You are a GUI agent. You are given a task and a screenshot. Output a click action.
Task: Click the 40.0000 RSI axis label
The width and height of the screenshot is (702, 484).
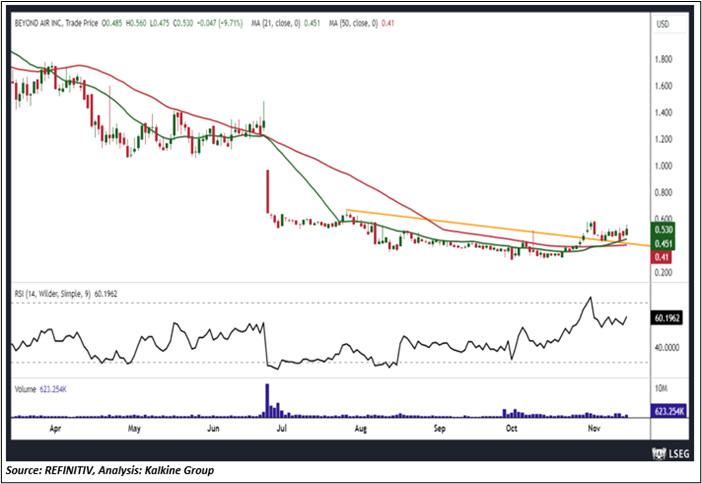point(667,347)
